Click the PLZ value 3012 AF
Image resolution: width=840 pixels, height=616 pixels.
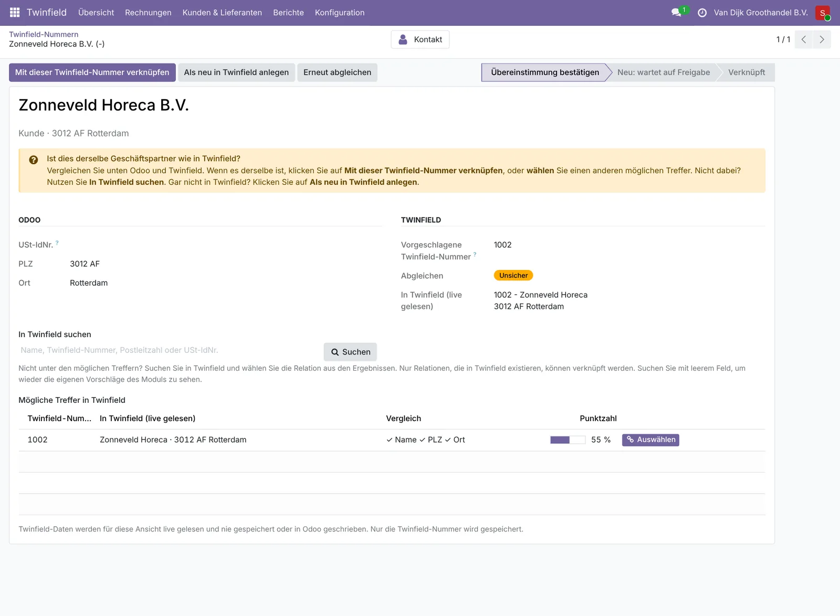pyautogui.click(x=85, y=264)
